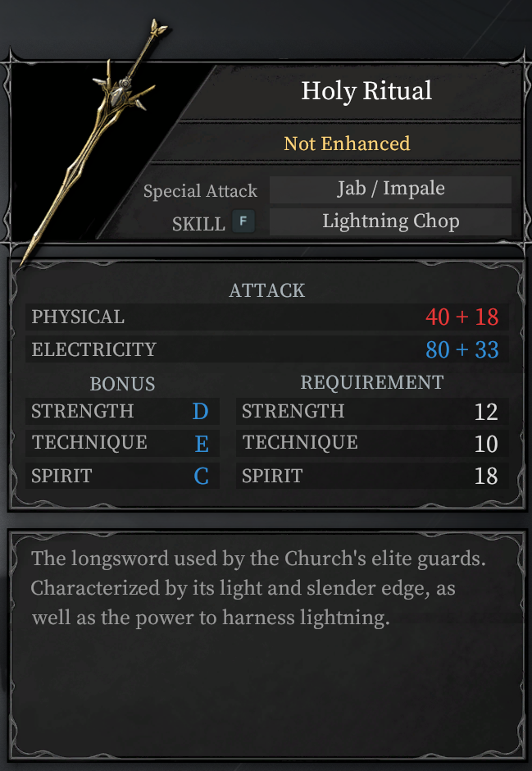This screenshot has height=771, width=532.
Task: Click the longsword description text
Action: point(258,588)
